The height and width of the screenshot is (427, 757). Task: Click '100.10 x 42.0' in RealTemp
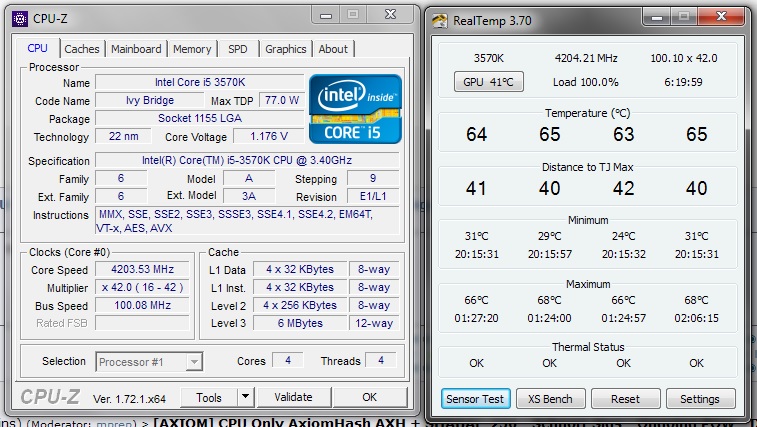684,58
